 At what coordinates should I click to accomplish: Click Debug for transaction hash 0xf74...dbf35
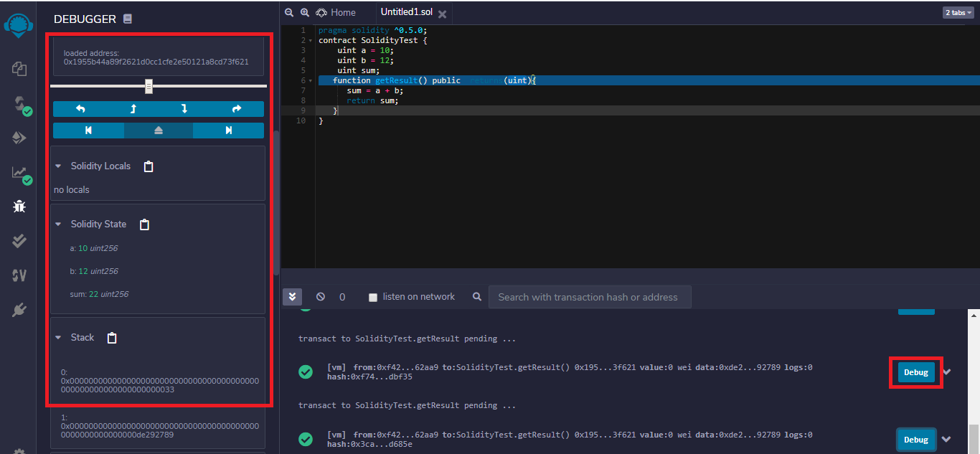(915, 372)
